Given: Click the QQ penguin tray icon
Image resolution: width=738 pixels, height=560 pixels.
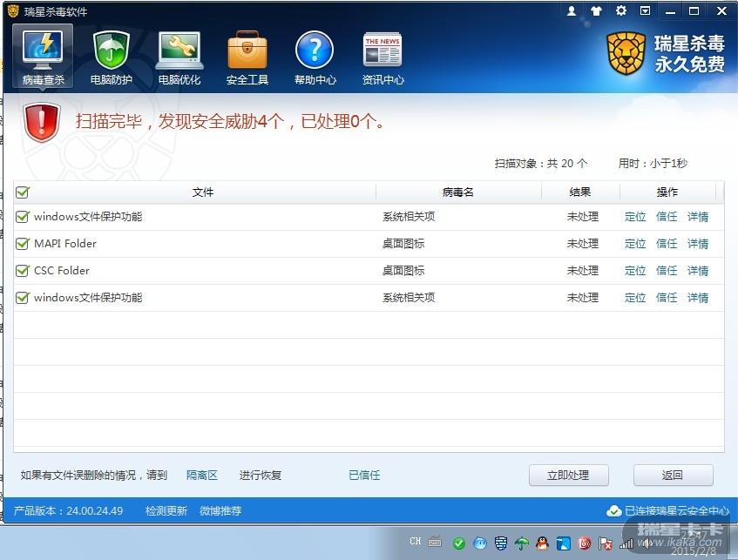Looking at the screenshot, I should 542,543.
